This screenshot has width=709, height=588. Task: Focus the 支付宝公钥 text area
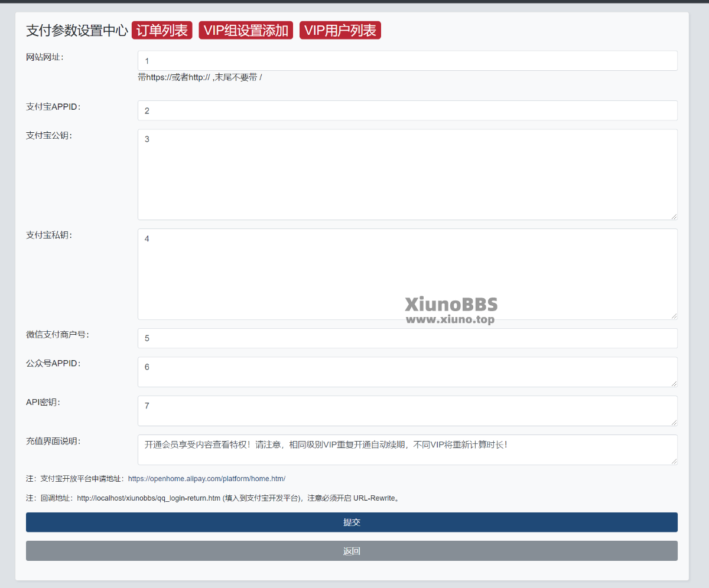[407, 175]
